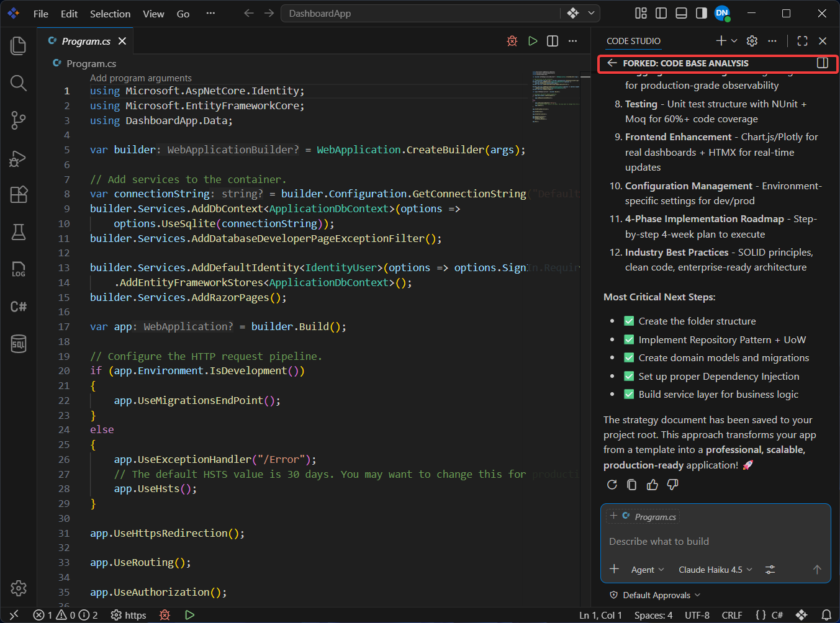840x623 pixels.
Task: Retry the chat response
Action: coord(612,485)
